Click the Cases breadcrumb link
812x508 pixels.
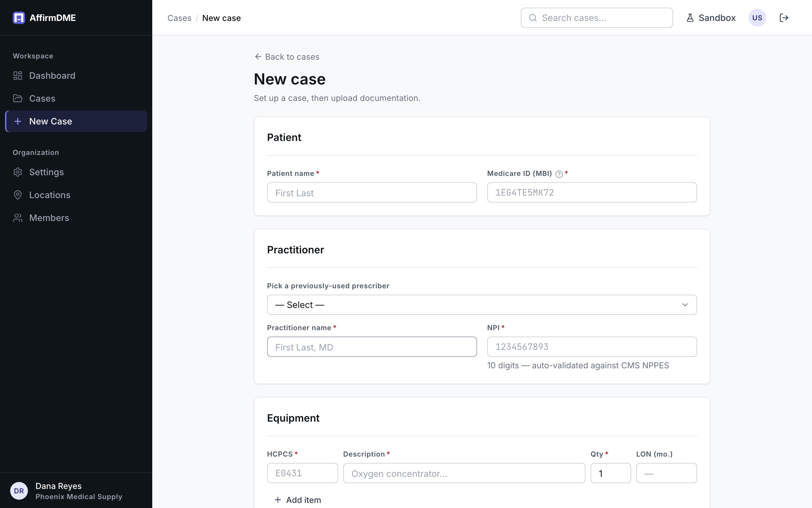point(180,18)
